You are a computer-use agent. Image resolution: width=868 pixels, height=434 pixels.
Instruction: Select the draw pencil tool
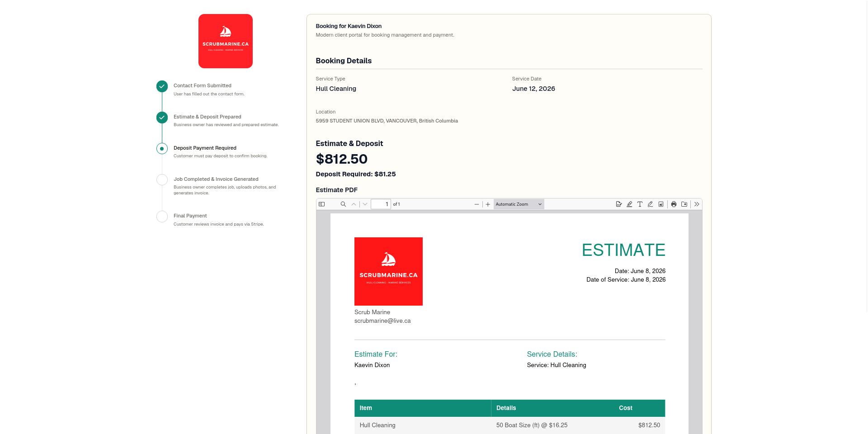[650, 204]
